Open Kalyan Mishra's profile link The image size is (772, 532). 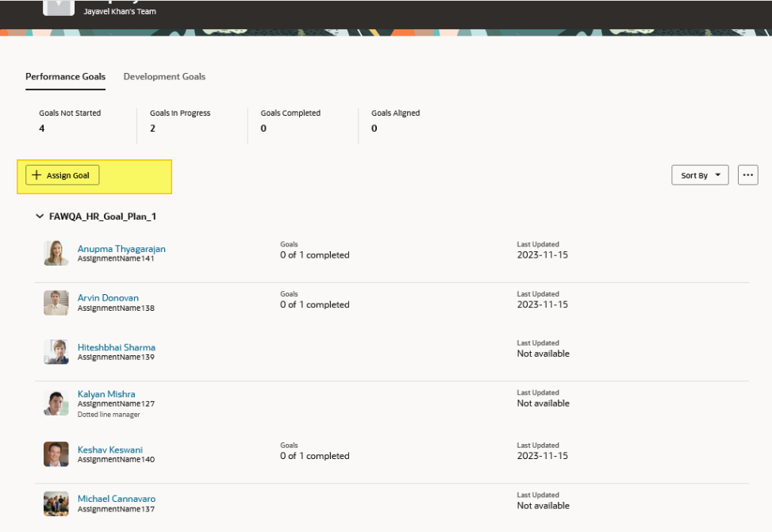pyautogui.click(x=106, y=394)
